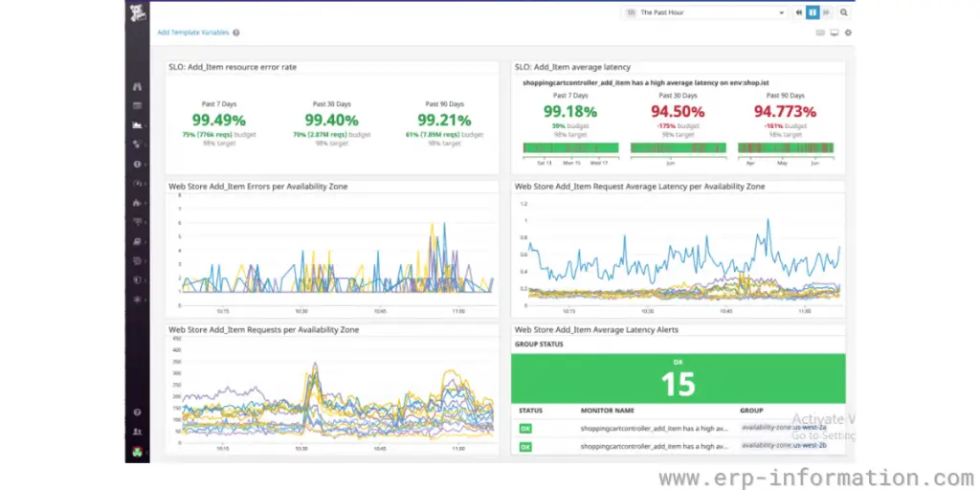Click the MONITOR NAME column header

point(608,411)
